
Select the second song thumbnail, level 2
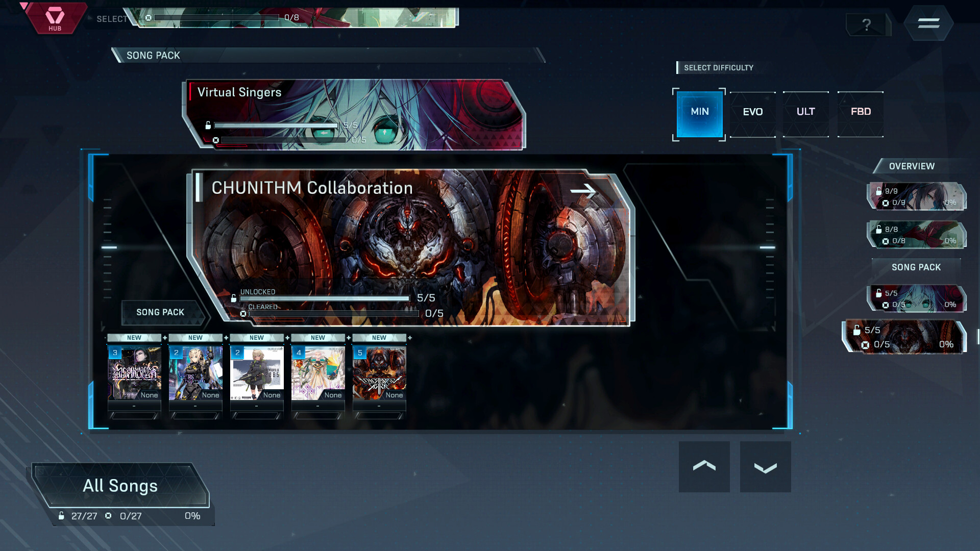click(195, 373)
